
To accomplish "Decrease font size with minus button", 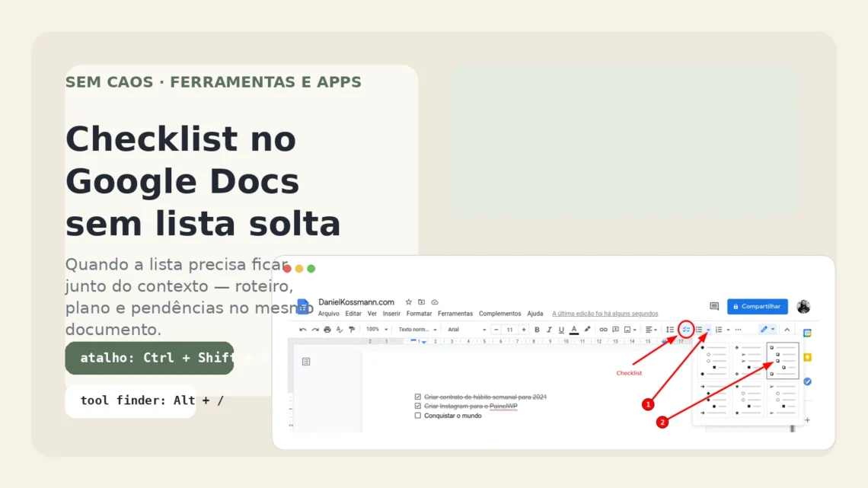I will coord(496,330).
